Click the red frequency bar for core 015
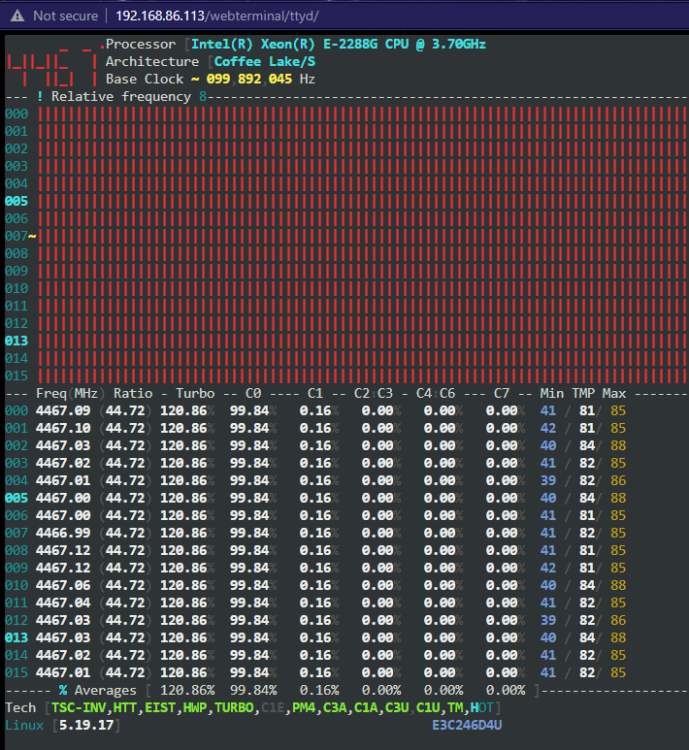 tap(362, 376)
